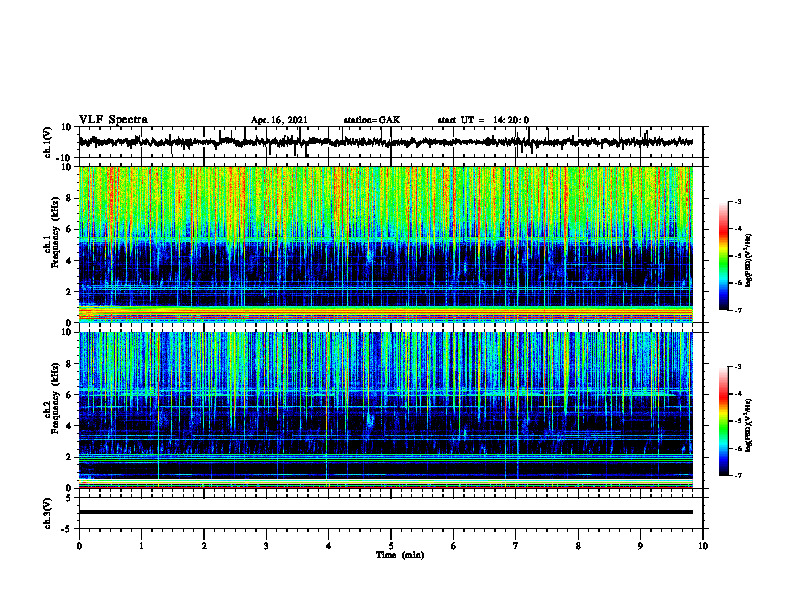The image size is (792, 612).
Task: Click the time axis tick label "4"
Action: click(328, 546)
